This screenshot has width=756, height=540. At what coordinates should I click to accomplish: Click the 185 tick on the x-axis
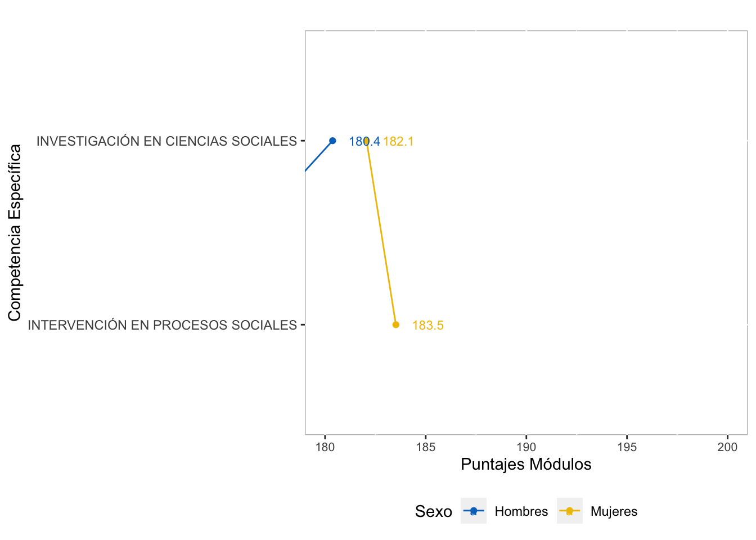pyautogui.click(x=426, y=447)
